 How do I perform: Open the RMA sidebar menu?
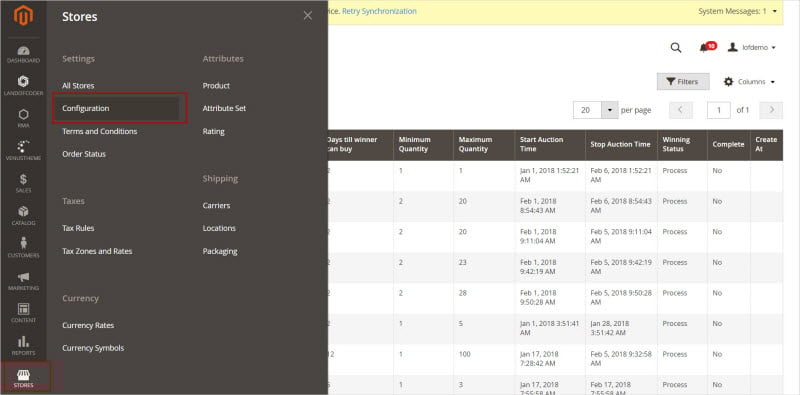tap(23, 118)
